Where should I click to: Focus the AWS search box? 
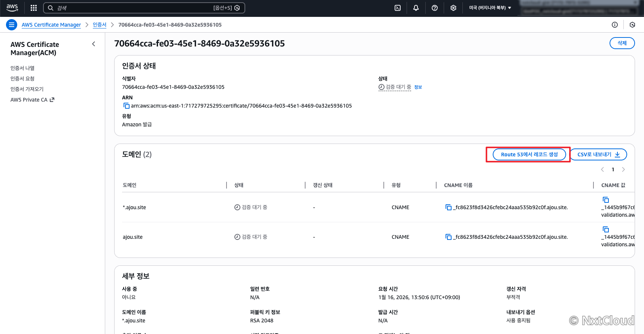point(144,8)
